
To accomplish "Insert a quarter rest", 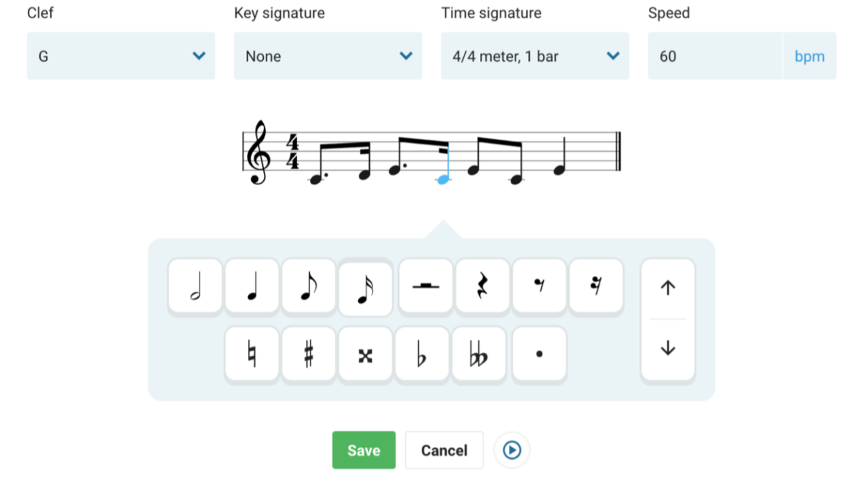I will 483,286.
